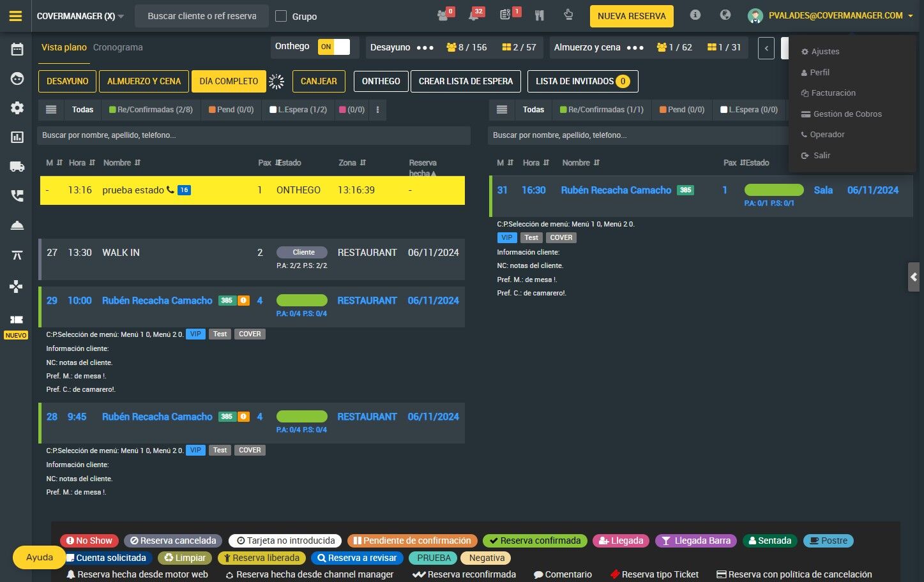Select Facturación from the user menu

833,93
